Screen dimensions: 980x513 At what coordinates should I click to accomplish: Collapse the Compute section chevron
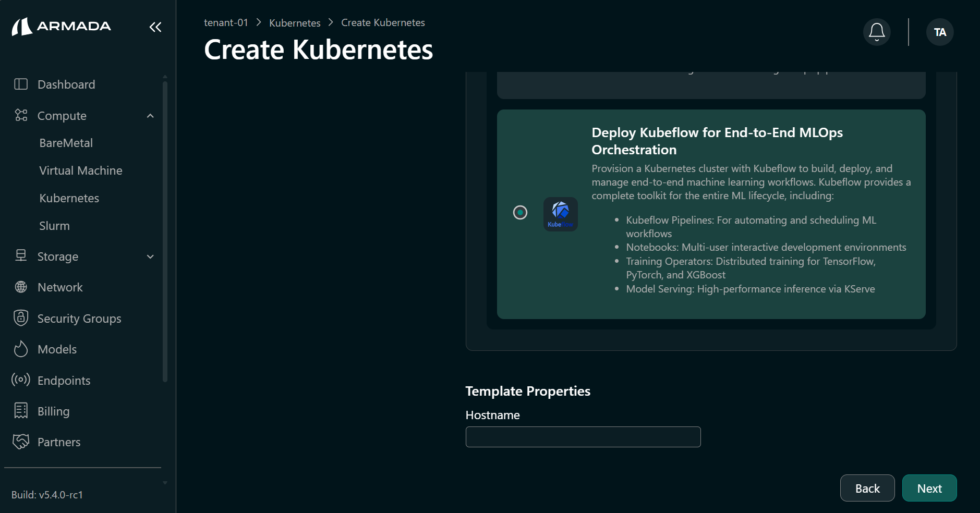coord(150,116)
